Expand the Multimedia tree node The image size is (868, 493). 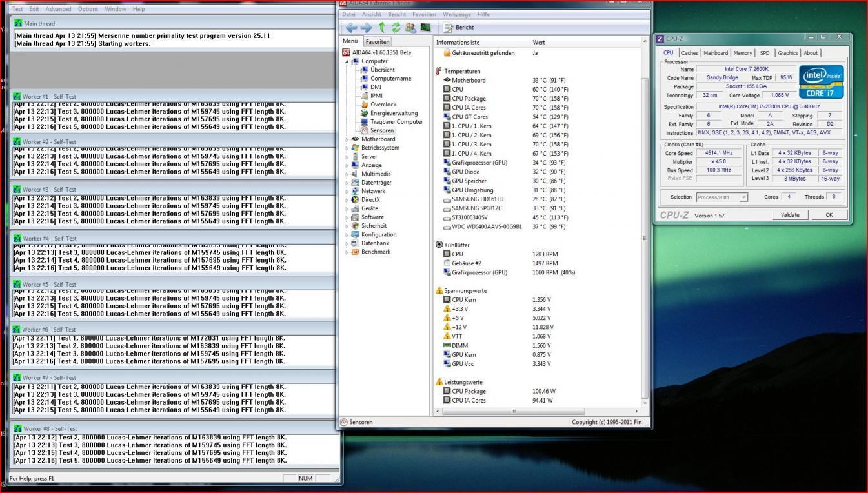[x=347, y=174]
